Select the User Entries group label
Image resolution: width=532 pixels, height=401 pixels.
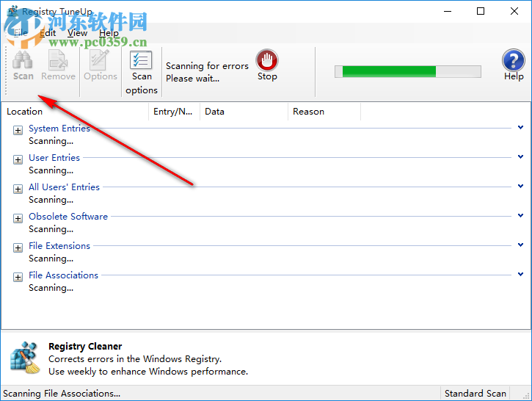54,158
